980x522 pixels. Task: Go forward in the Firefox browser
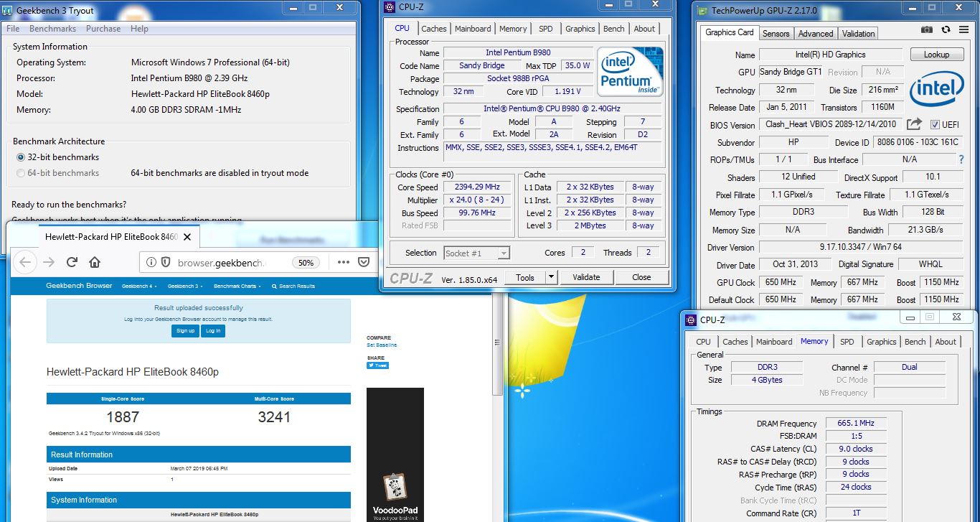(x=49, y=262)
